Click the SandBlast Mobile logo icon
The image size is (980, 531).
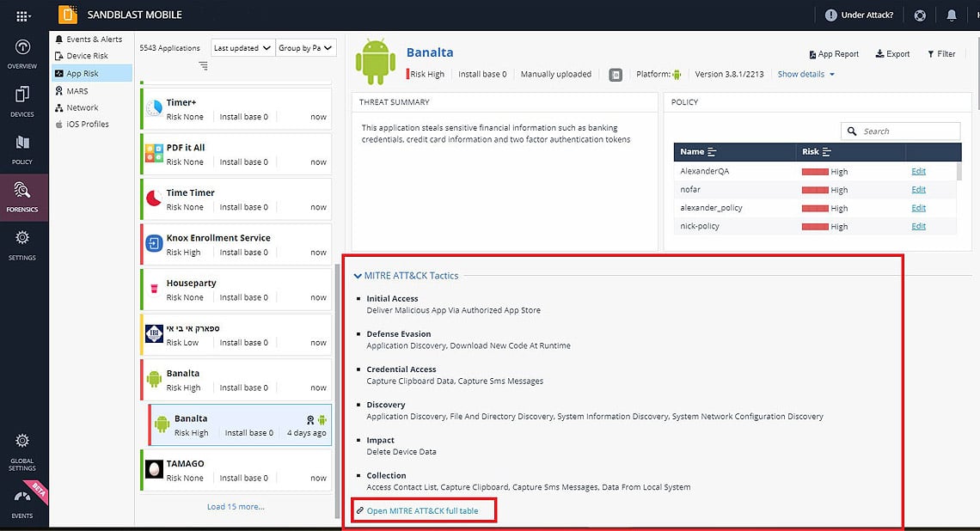tap(68, 15)
